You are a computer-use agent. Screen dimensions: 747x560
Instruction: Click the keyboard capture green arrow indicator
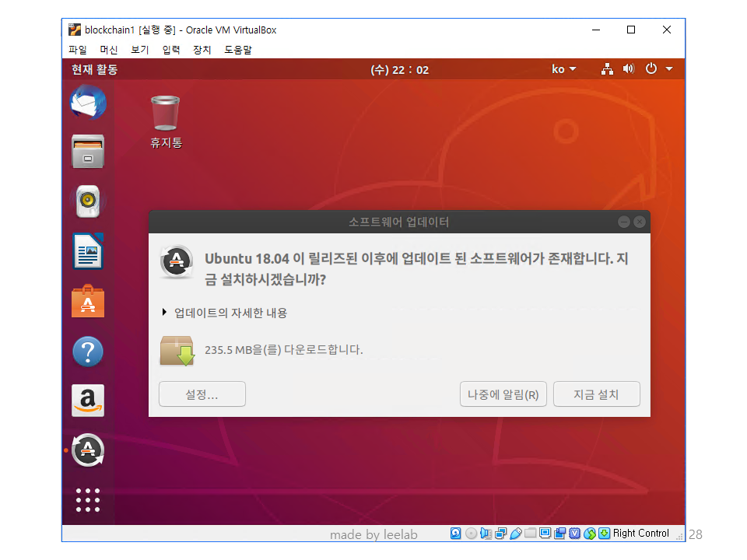(x=604, y=534)
